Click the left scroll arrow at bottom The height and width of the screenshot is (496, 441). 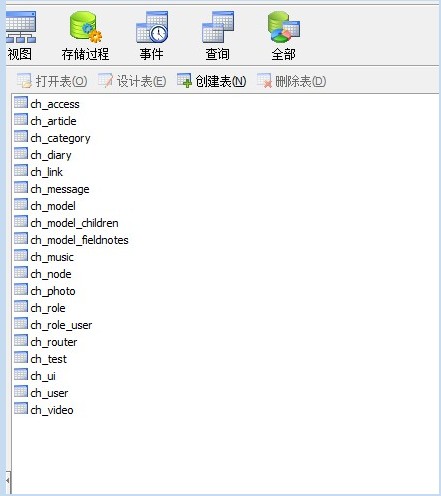coord(8,481)
